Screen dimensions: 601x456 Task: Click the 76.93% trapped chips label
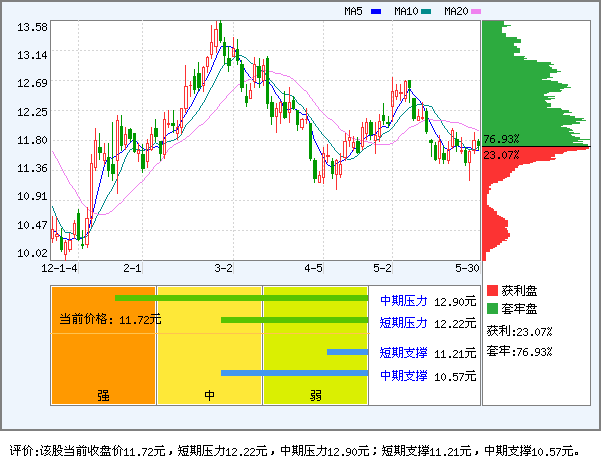(x=501, y=139)
